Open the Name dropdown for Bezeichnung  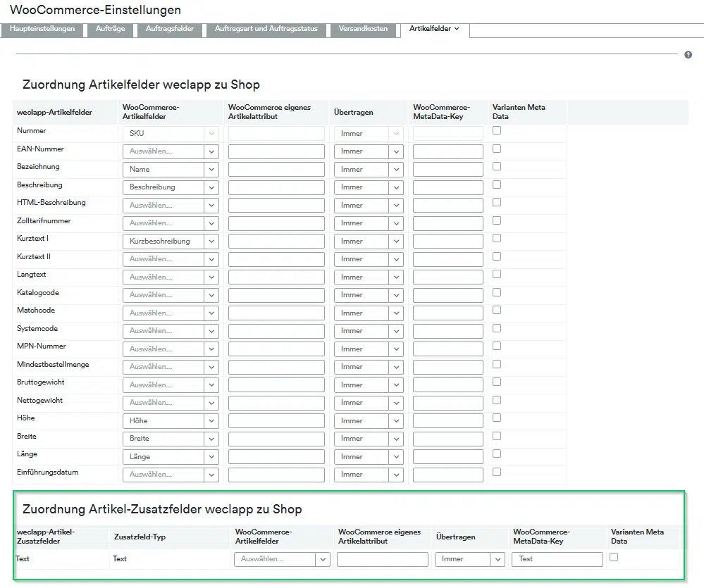171,170
